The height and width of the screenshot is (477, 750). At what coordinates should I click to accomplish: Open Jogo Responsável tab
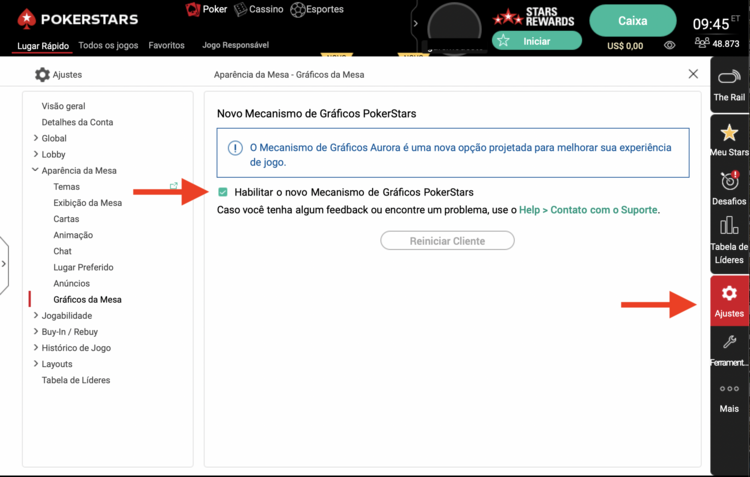235,45
